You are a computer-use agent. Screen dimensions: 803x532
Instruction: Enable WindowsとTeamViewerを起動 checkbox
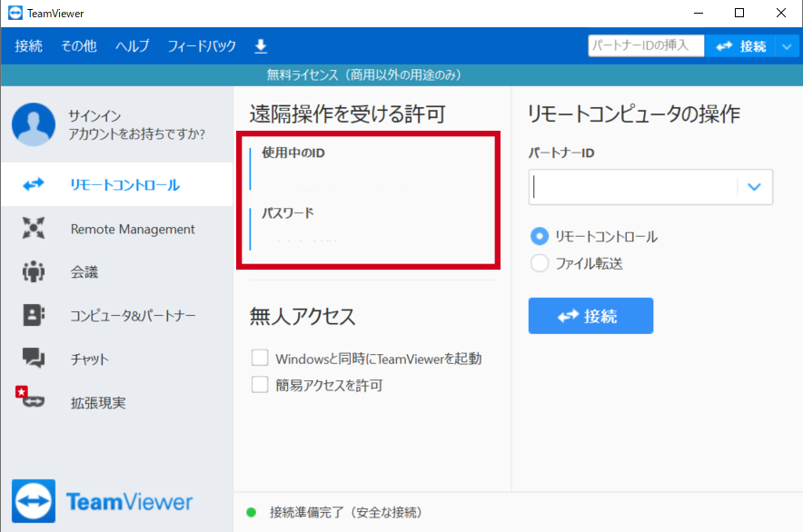[x=260, y=358]
